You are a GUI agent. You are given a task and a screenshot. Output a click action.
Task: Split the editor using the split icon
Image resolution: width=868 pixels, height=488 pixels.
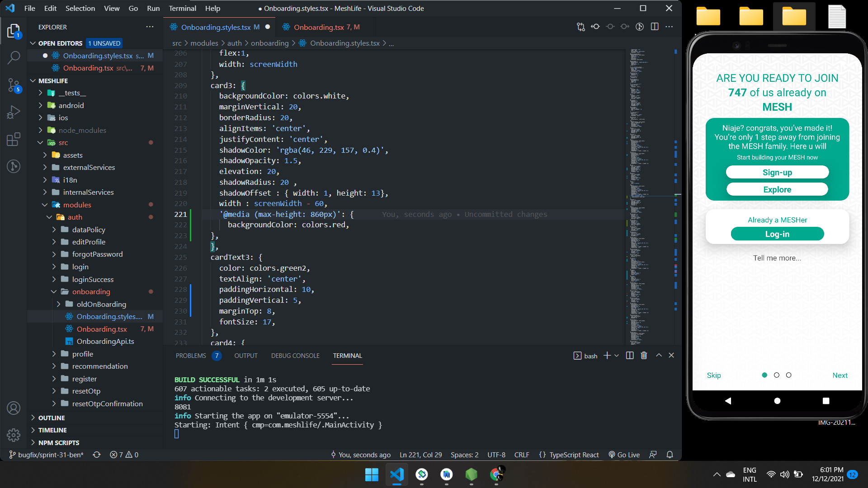click(655, 27)
